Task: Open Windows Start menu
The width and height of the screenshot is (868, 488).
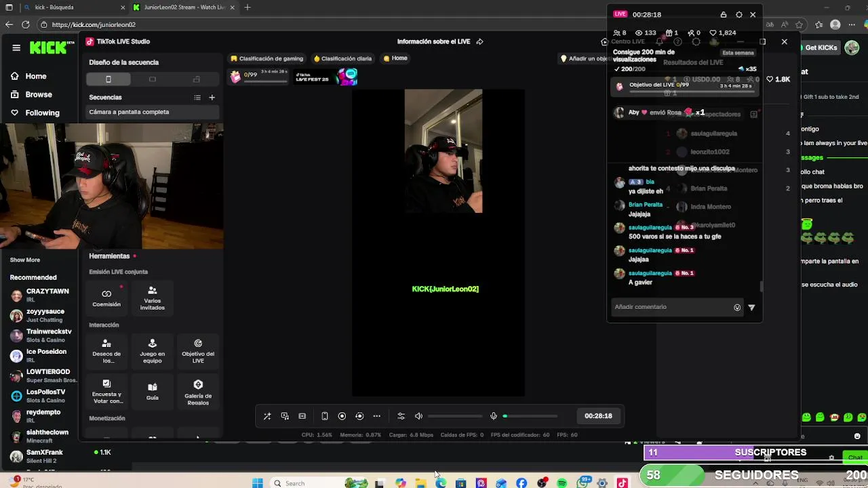Action: (258, 483)
